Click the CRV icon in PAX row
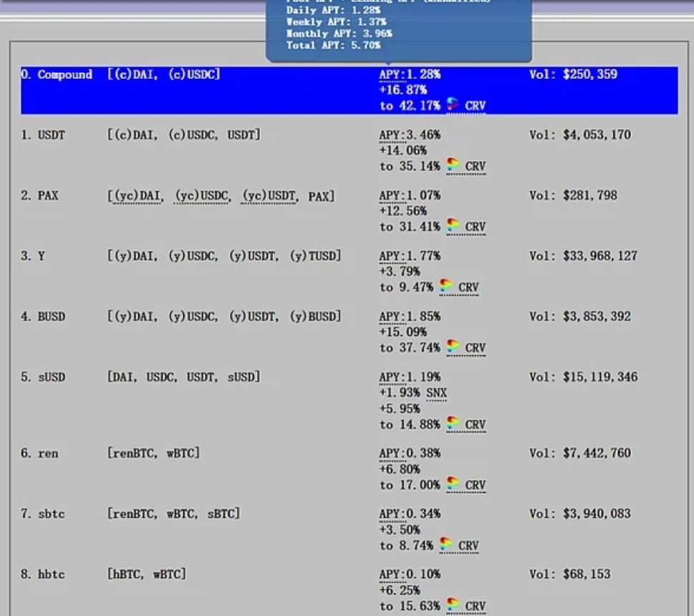This screenshot has width=694, height=616. [x=453, y=226]
